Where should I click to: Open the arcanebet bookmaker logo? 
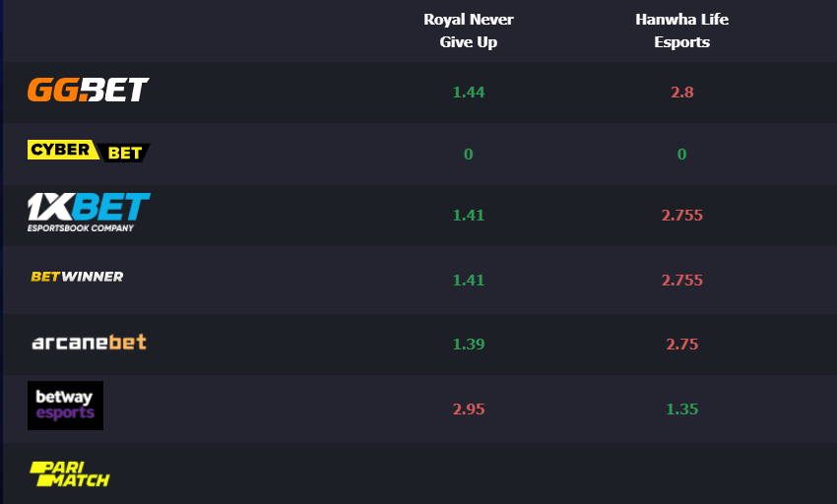pyautogui.click(x=90, y=343)
